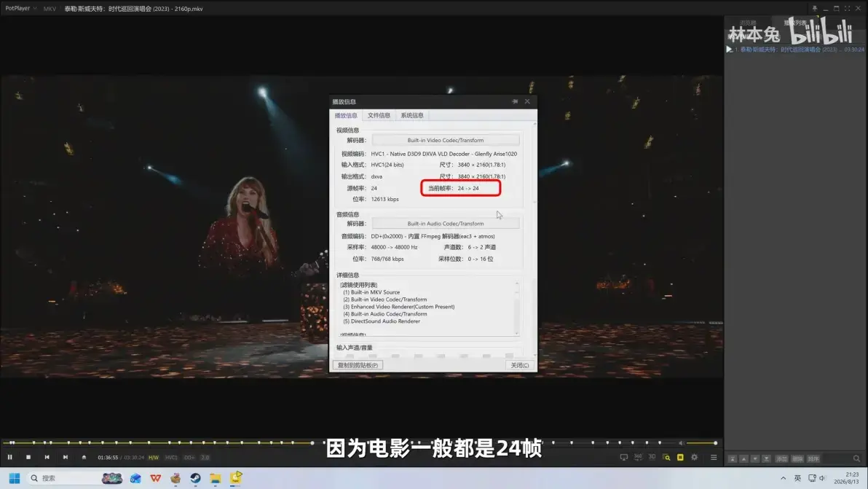The width and height of the screenshot is (868, 489).
Task: Select Built-in MKV Source filter row
Action: 371,292
